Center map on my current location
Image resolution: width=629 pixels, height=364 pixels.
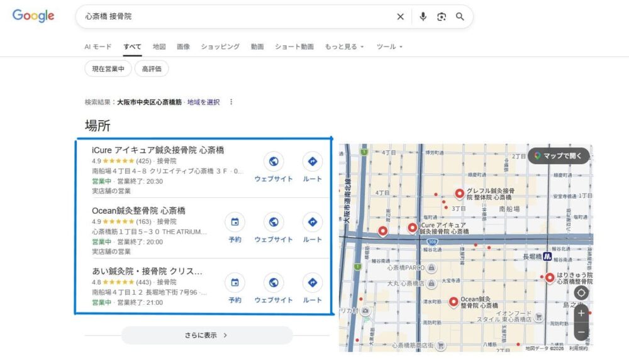point(581,293)
